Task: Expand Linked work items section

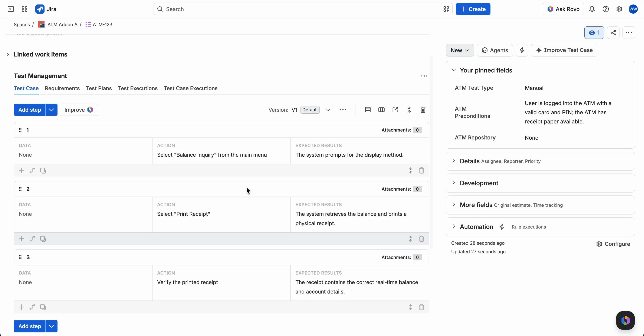Action: point(8,55)
